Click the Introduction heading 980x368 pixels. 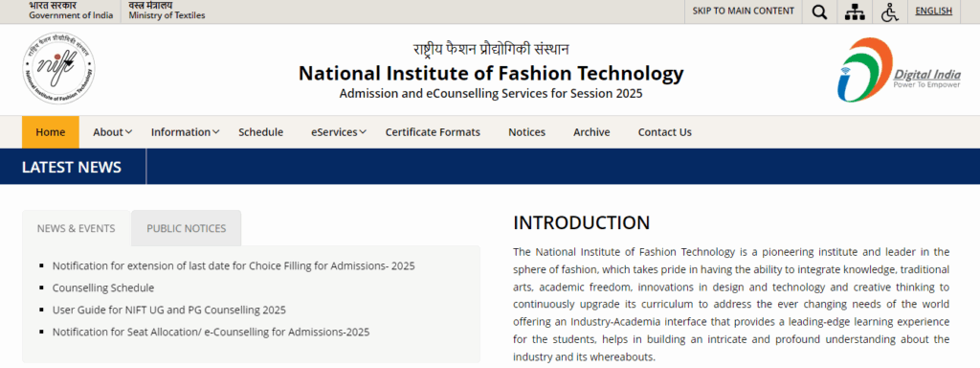coord(581,222)
